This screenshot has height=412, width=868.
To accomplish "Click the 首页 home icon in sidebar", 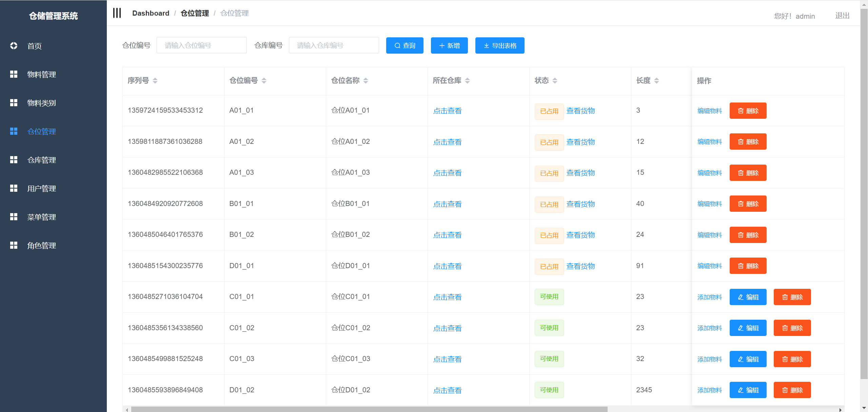I will tap(14, 45).
